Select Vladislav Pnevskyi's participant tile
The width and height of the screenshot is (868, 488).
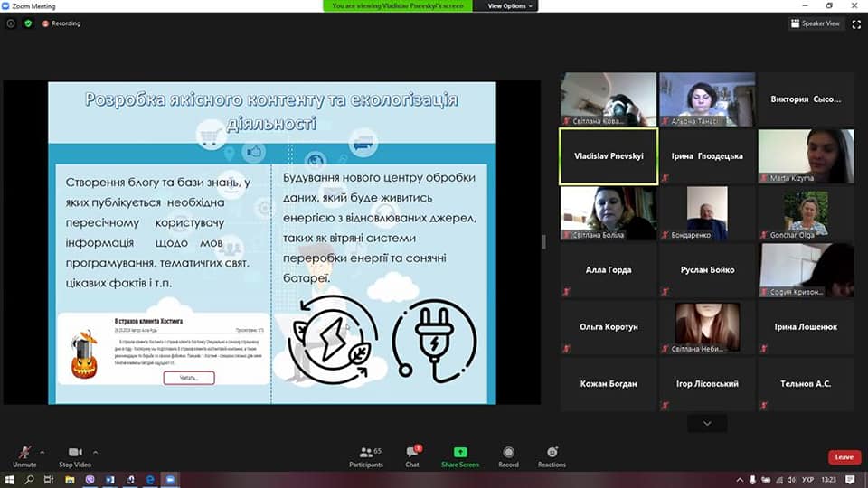(x=609, y=156)
